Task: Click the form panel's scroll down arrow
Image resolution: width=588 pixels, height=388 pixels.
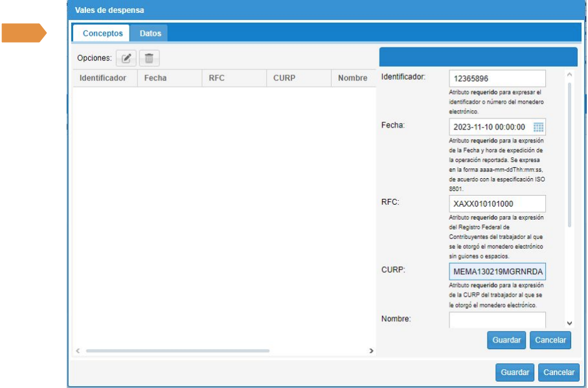Action: coord(569,323)
